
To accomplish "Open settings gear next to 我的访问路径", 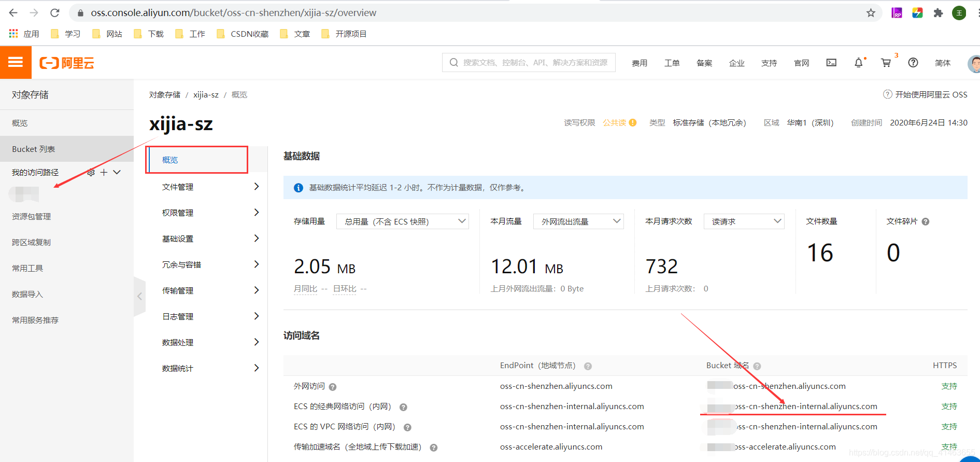I will 91,172.
